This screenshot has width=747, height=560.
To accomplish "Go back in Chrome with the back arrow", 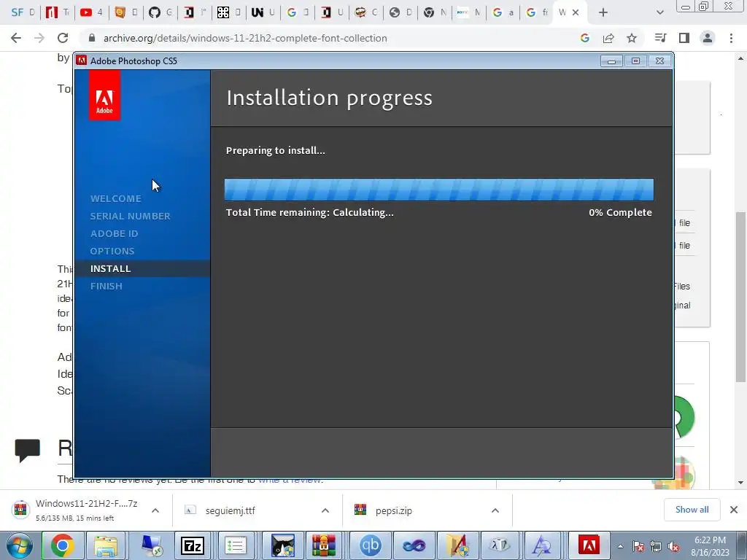I will coord(16,38).
